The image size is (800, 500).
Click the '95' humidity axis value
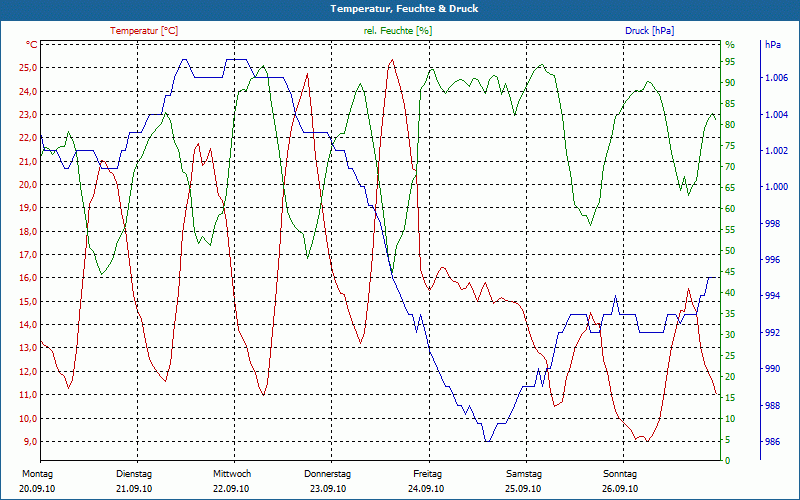tap(730, 62)
